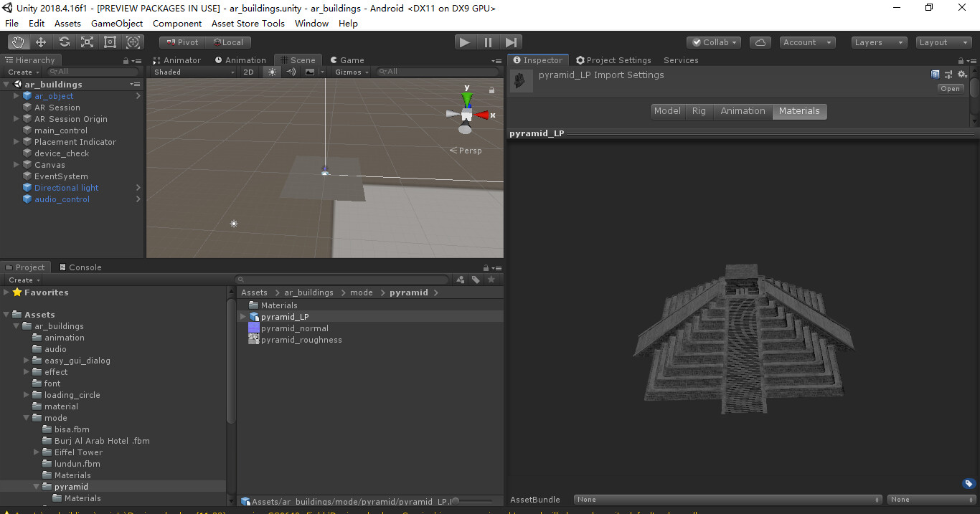Click the Search by Label tag icon
Viewport: 980px width, 514px height.
(476, 280)
